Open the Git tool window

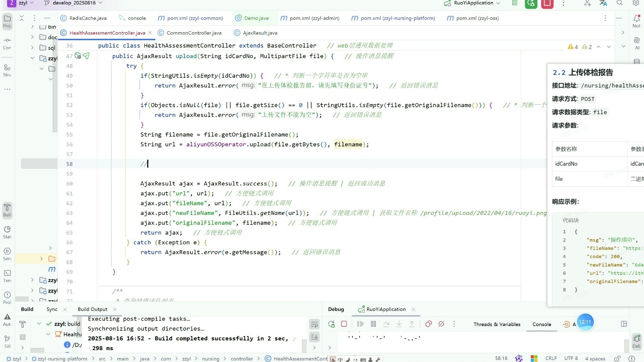[7, 341]
